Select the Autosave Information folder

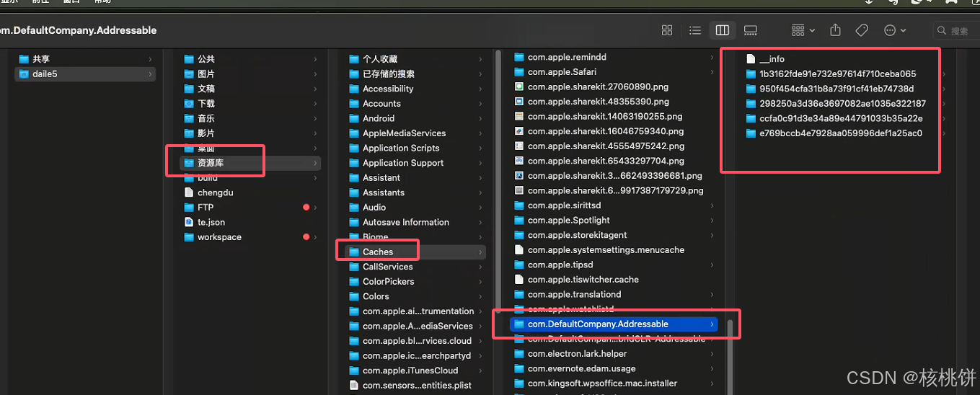point(415,222)
